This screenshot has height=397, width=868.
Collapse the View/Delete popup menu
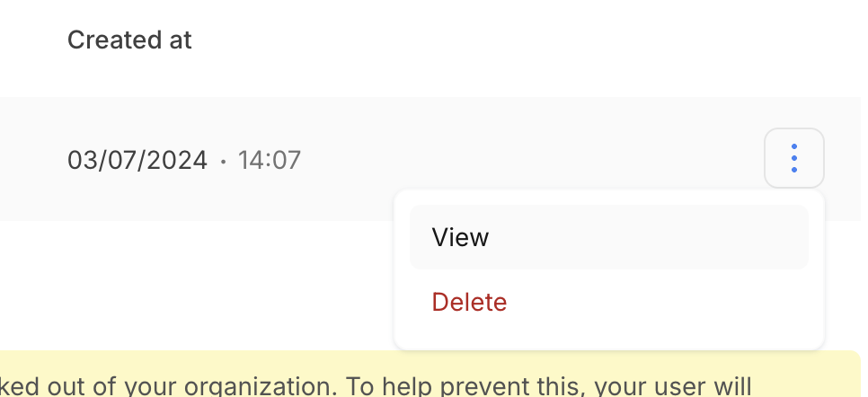pyautogui.click(x=794, y=159)
